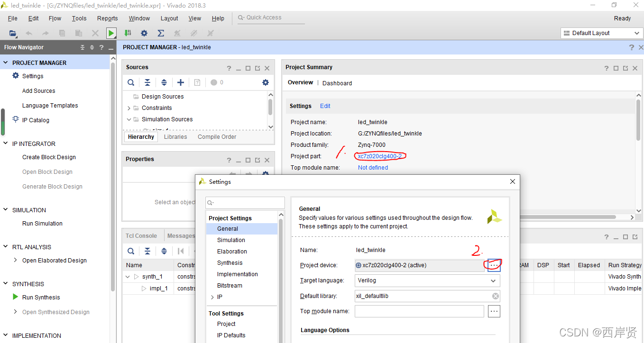Collapse all in the Sources panel toolbar

pos(147,82)
